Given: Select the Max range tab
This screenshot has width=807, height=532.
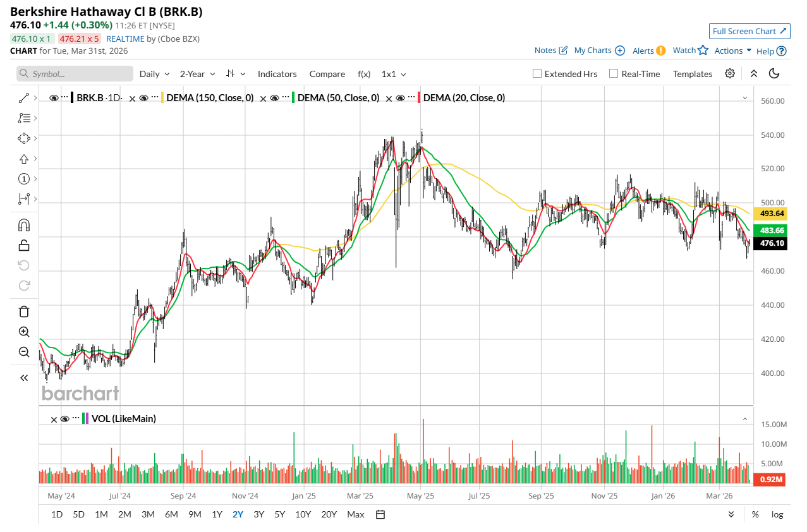Looking at the screenshot, I should (x=356, y=514).
